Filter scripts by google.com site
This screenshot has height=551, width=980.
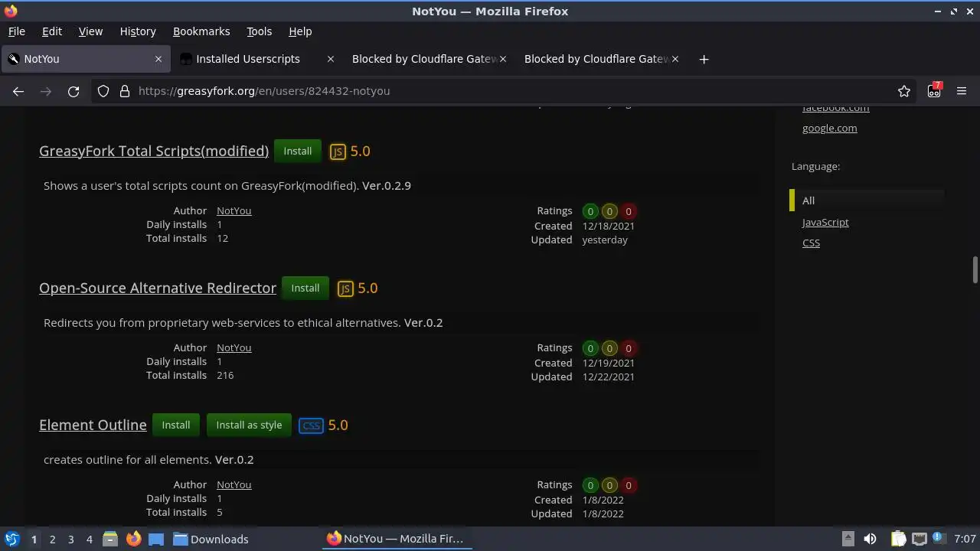(830, 129)
